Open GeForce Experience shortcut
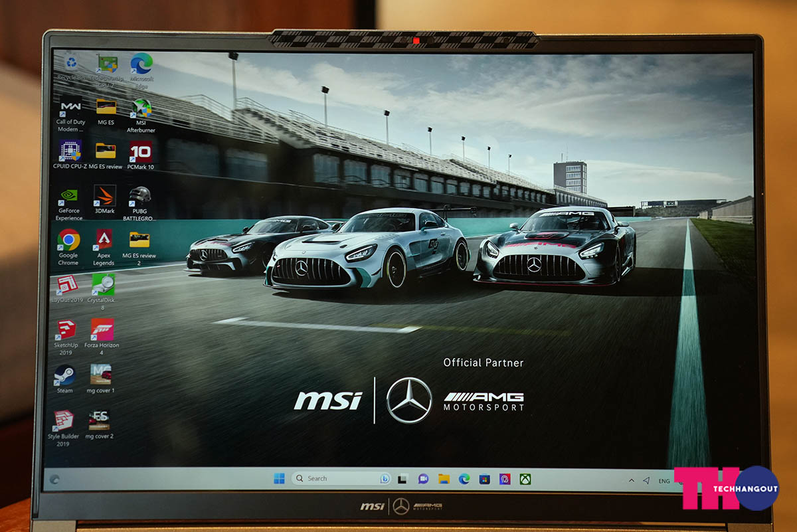This screenshot has height=532, width=797. [x=69, y=203]
